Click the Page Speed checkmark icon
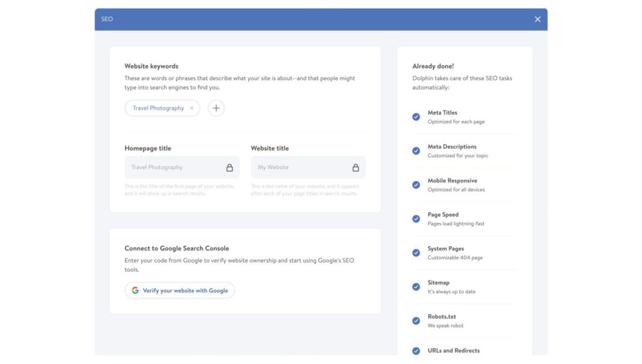642x364 pixels. tap(416, 219)
